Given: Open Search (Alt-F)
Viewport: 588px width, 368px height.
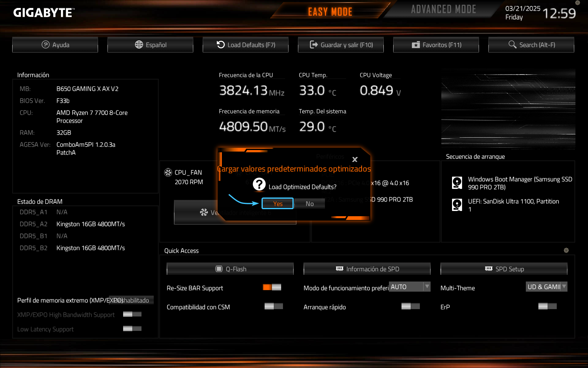Looking at the screenshot, I should click(x=531, y=45).
